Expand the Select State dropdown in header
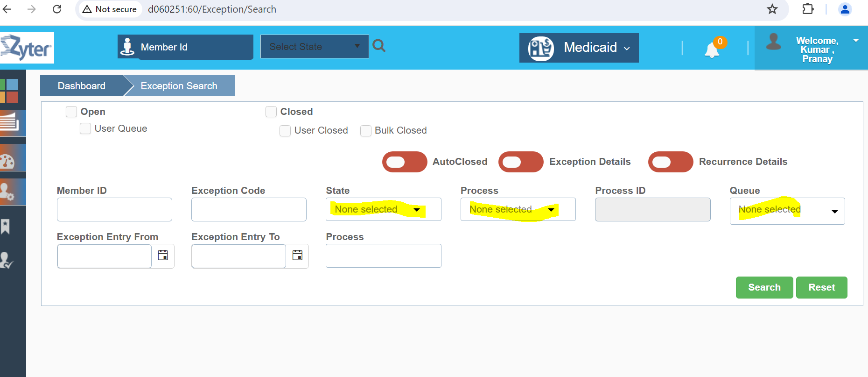The image size is (868, 377). pyautogui.click(x=314, y=47)
